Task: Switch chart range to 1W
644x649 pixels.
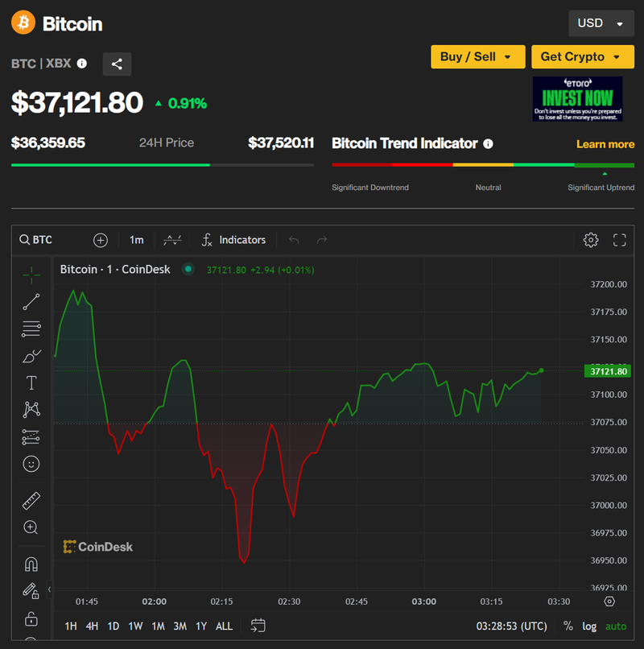Action: coord(135,626)
